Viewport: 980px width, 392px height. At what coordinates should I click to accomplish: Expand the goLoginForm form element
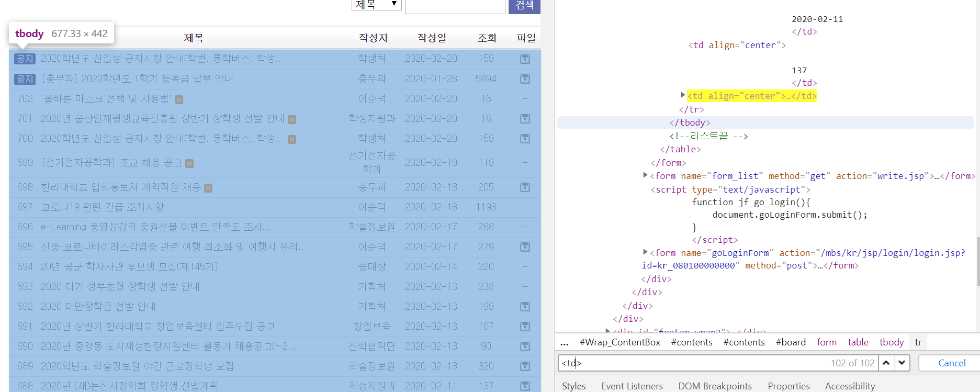coord(645,252)
